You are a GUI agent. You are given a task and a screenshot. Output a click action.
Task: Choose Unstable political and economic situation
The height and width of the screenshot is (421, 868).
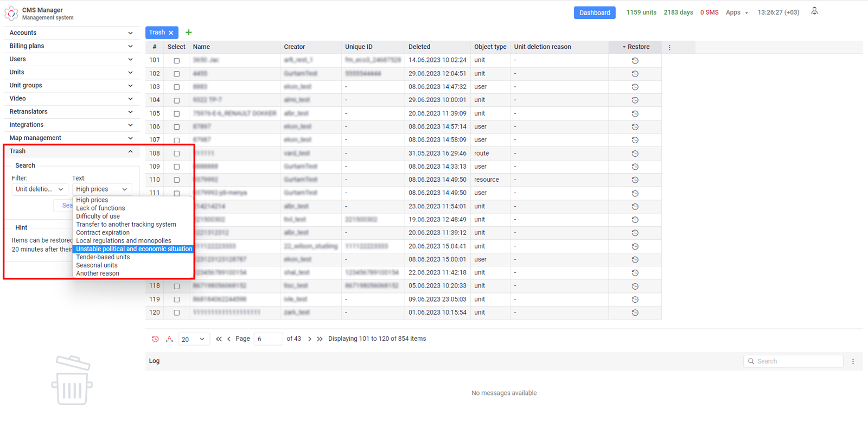133,249
